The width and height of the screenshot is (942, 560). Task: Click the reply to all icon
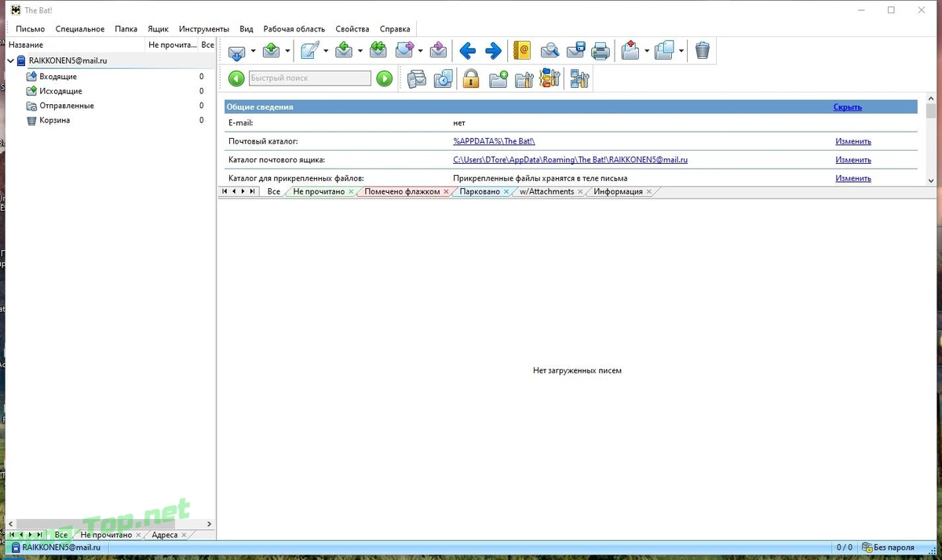(378, 51)
